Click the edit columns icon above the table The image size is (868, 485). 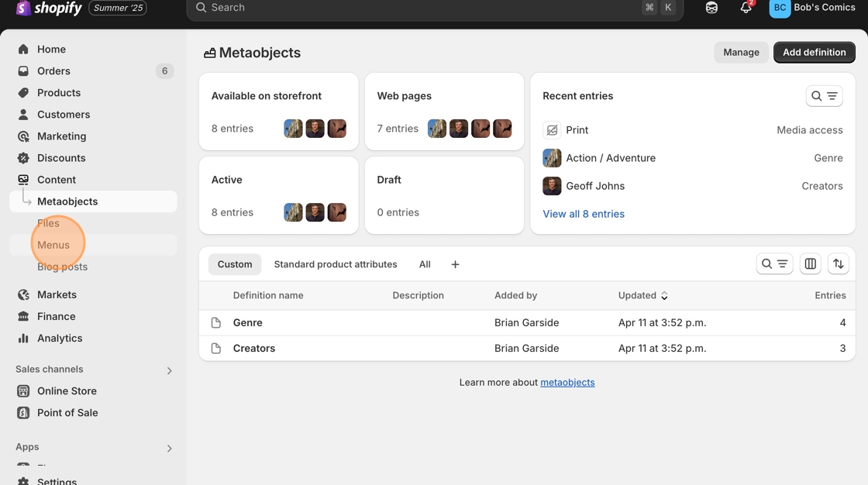pyautogui.click(x=810, y=264)
